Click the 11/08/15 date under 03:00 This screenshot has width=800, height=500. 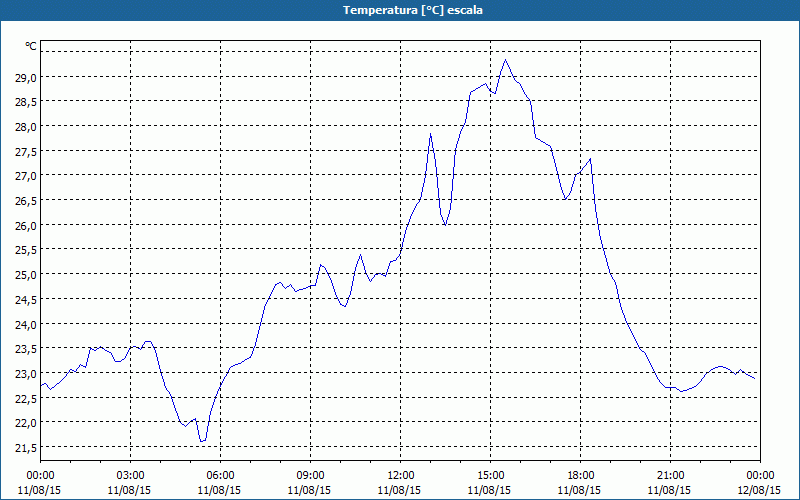129,490
